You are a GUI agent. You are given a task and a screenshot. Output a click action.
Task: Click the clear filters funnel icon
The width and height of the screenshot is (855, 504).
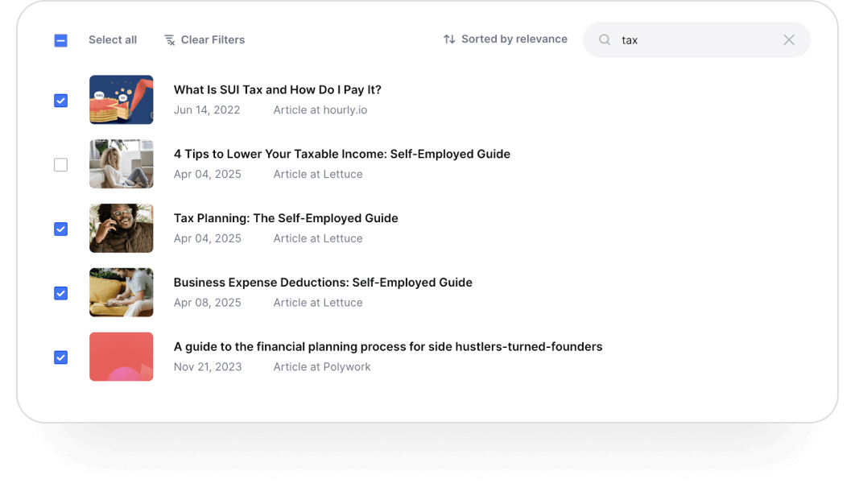(170, 39)
